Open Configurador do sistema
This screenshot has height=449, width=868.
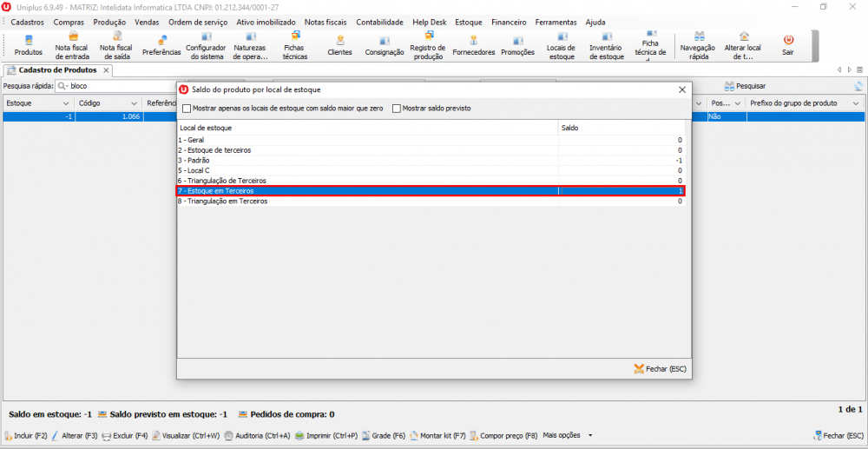click(x=206, y=45)
